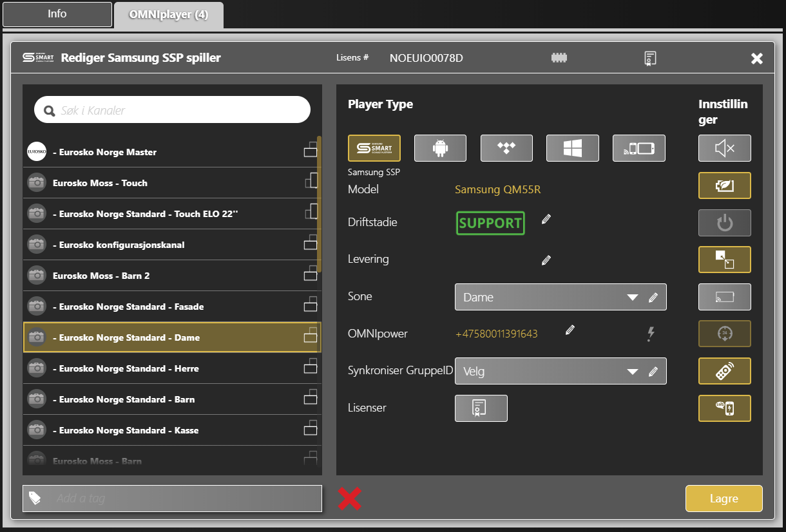Select the Eurosko konfigurasjonskanal channel
This screenshot has width=786, height=532.
[172, 245]
